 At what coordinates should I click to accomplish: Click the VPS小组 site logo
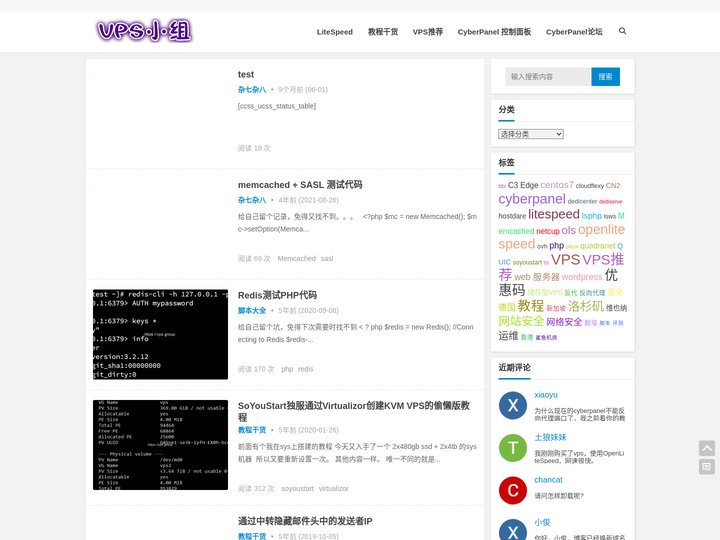(x=144, y=31)
